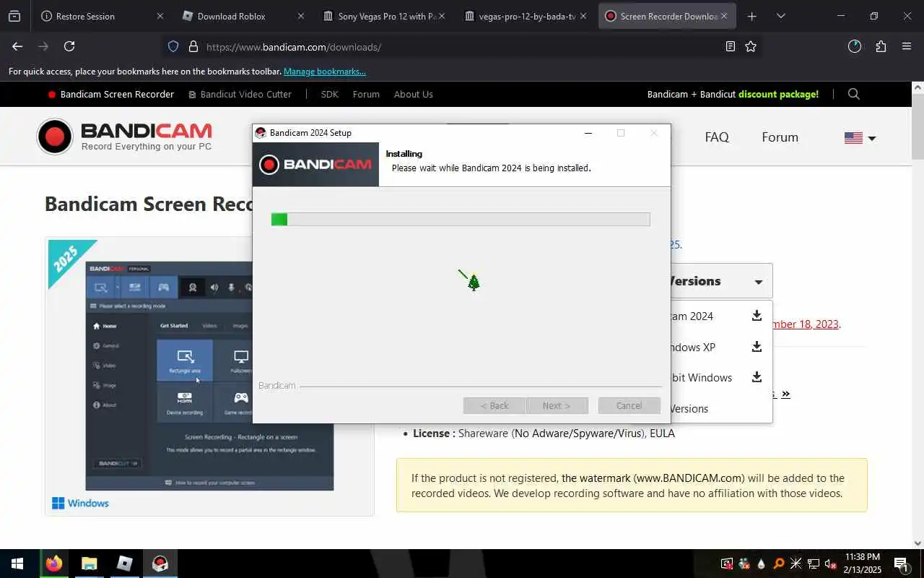Click the disabled Back button in setup
The height and width of the screenshot is (578, 924).
pos(494,405)
